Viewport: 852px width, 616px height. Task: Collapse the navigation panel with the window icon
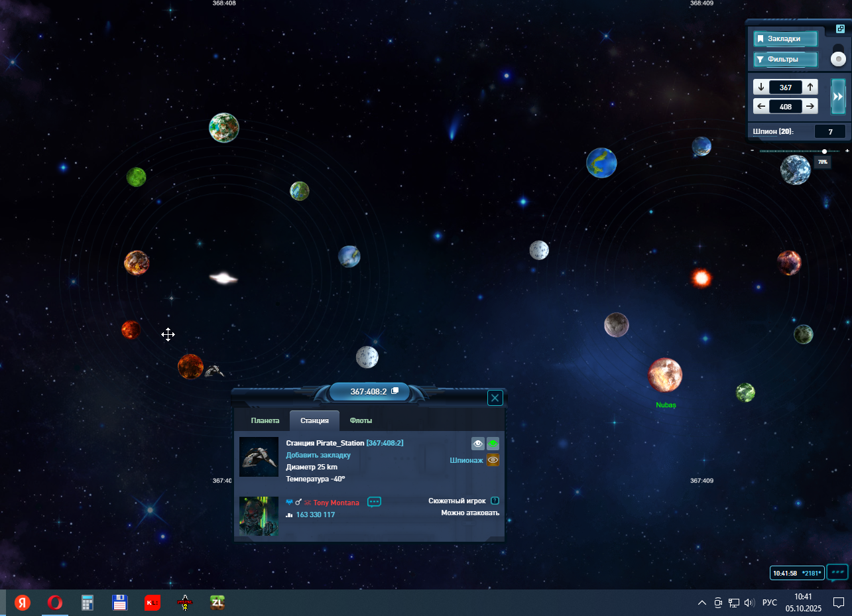(841, 29)
